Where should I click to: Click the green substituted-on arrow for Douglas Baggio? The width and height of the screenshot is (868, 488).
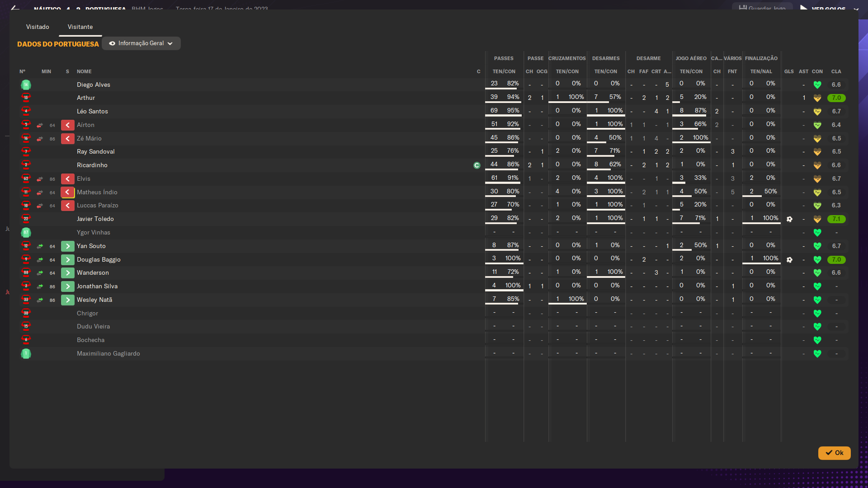[x=68, y=260]
